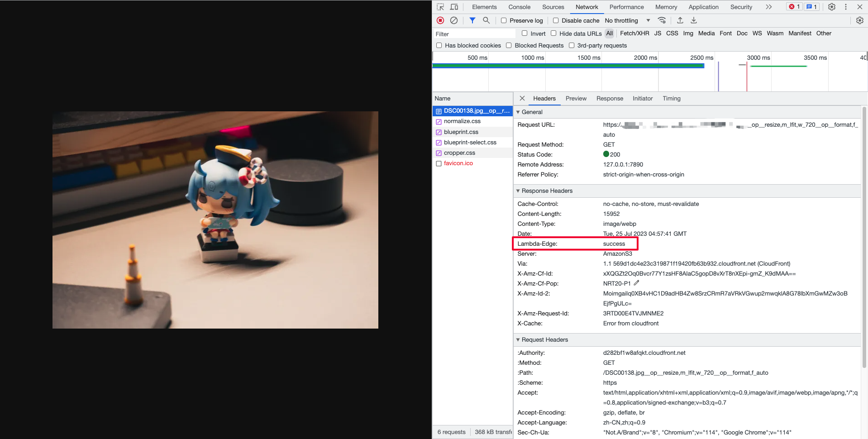Screen dimensions: 868x439
Task: Click the edit pencil next to NRT20-P1
Action: pyautogui.click(x=636, y=283)
